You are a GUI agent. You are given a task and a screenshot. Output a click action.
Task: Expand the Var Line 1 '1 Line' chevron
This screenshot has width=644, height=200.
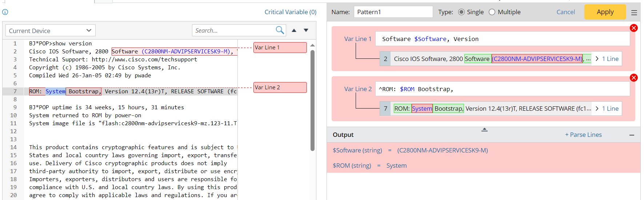tap(597, 59)
